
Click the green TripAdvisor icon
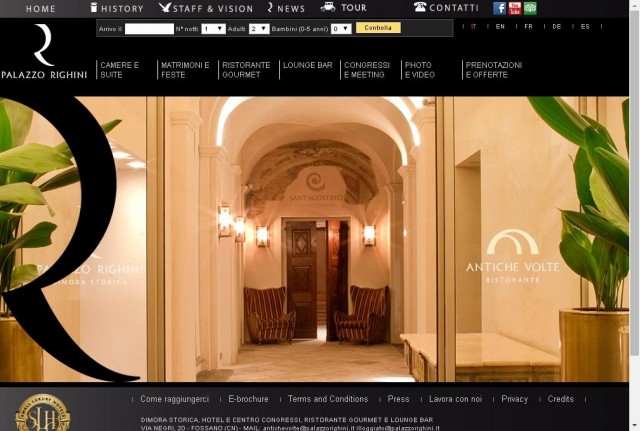click(x=530, y=8)
